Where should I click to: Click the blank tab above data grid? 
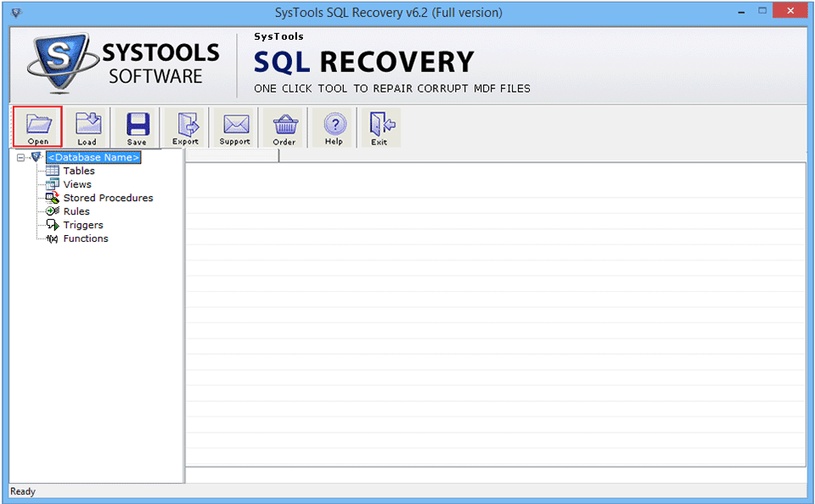[x=233, y=155]
